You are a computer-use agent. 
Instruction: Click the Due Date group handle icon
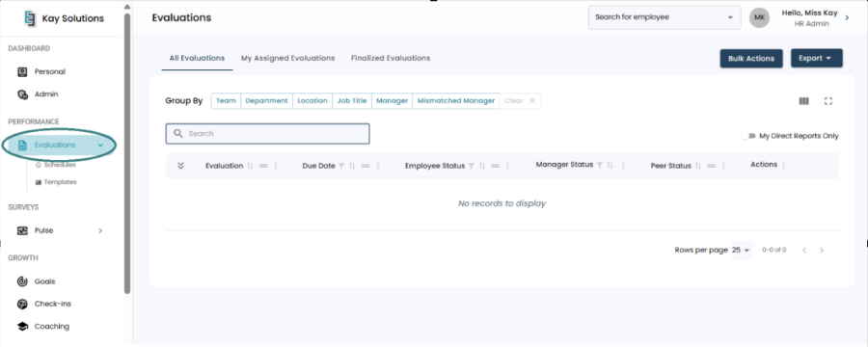[366, 166]
